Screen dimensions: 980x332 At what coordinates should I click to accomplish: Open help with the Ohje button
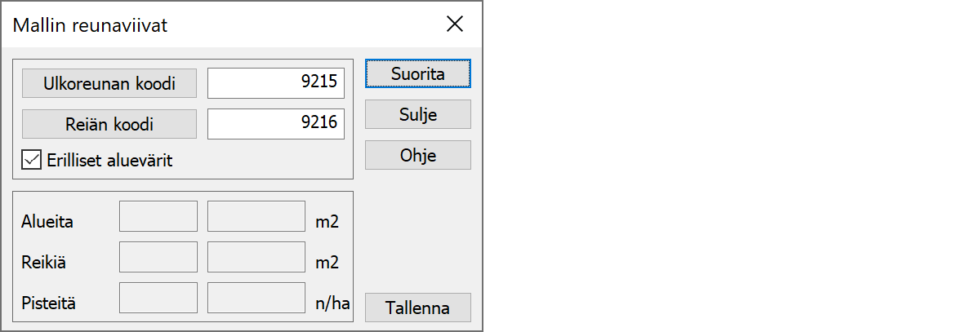(x=417, y=155)
